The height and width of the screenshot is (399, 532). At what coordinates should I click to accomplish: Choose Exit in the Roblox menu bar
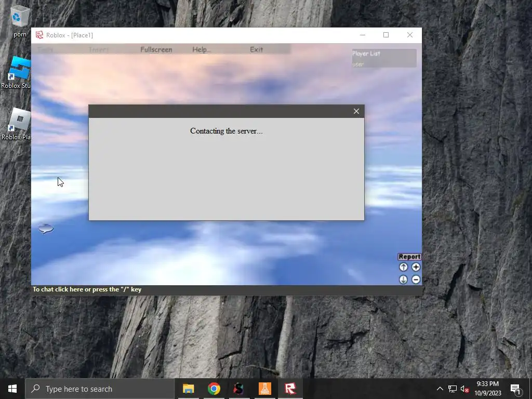256,49
